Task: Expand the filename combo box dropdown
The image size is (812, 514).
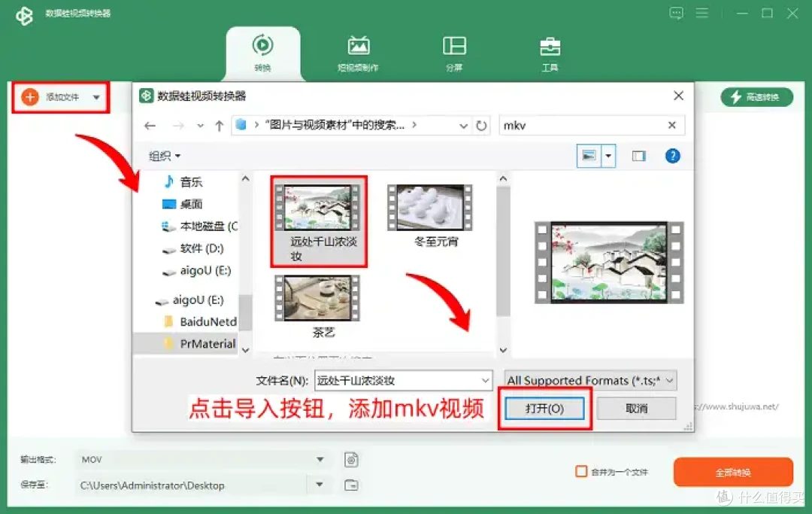Action: (485, 381)
